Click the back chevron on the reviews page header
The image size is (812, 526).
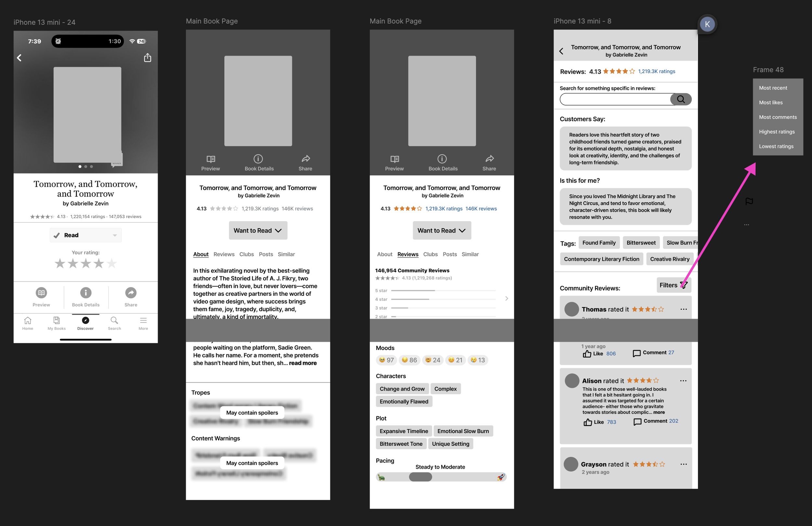561,51
